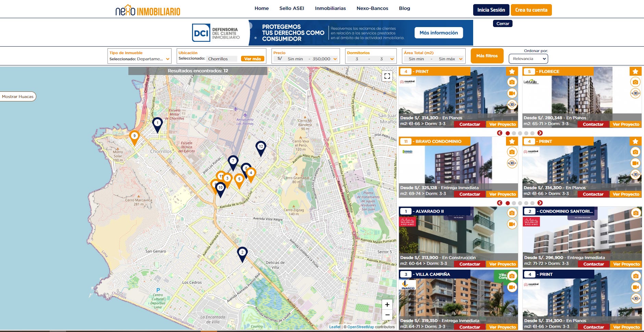Go to previous slide arrow below BRAVO CONDOMINIO
Screen dimensions: 644x332
pyautogui.click(x=500, y=203)
